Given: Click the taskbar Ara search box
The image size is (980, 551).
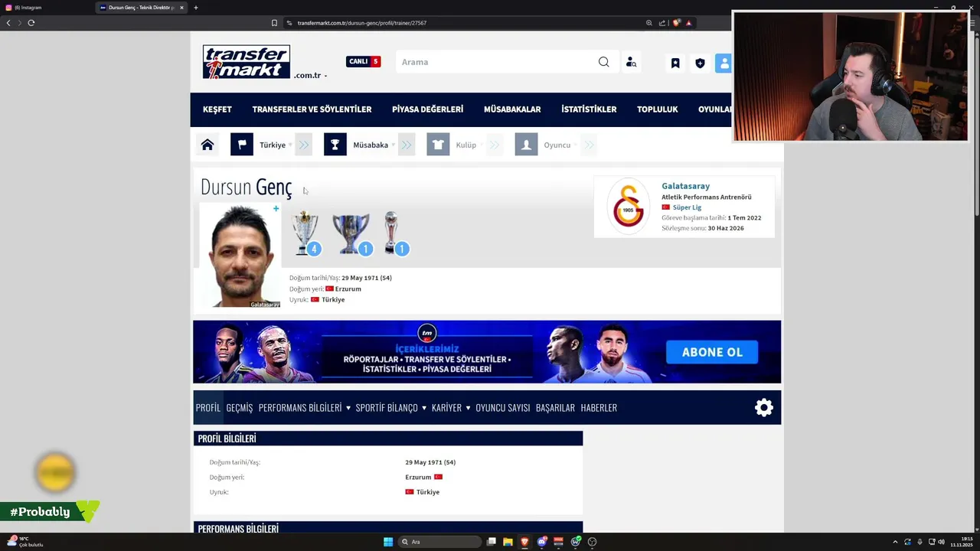Looking at the screenshot, I should pos(440,542).
